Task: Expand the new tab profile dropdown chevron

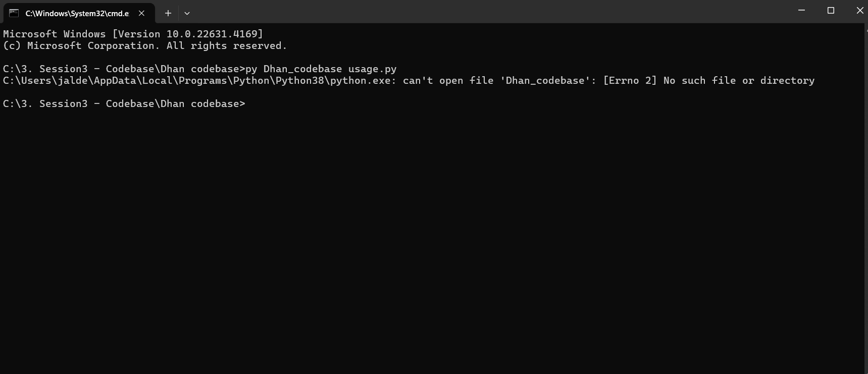Action: click(187, 13)
